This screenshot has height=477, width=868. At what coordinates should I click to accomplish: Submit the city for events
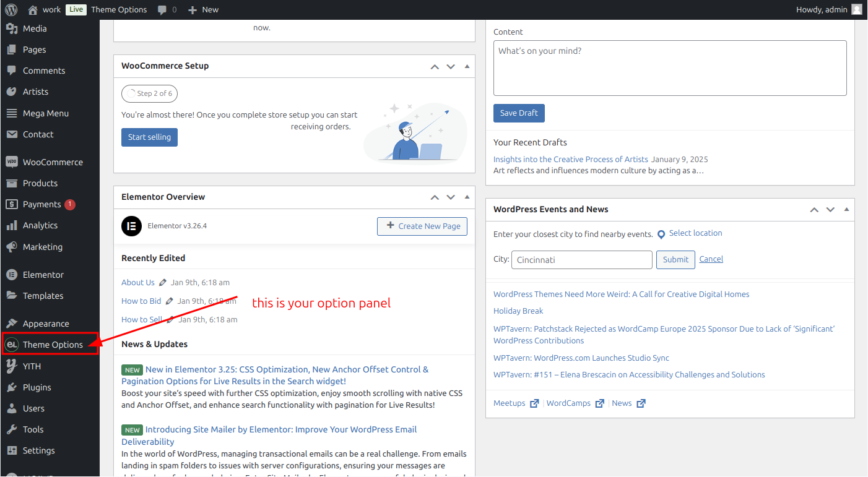click(675, 260)
